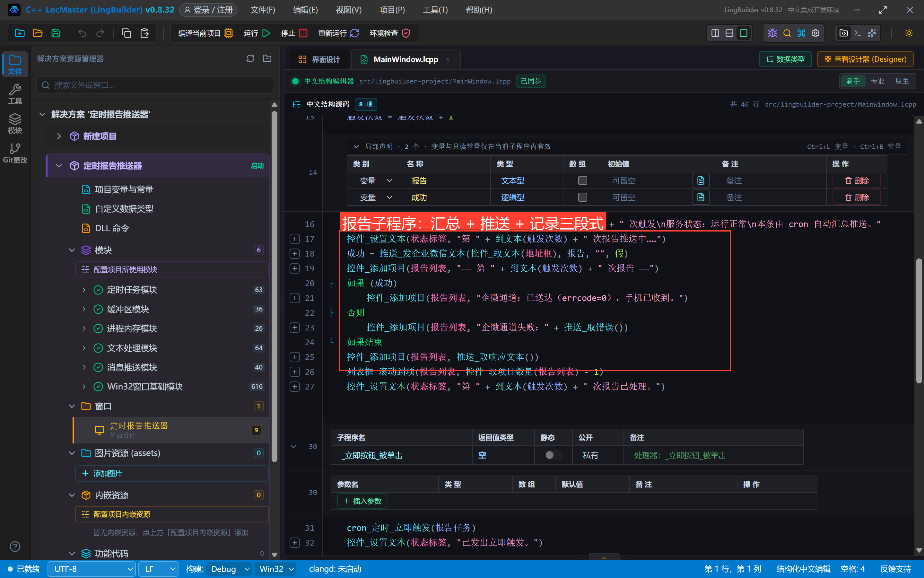Click the undo arrow icon

pyautogui.click(x=82, y=33)
